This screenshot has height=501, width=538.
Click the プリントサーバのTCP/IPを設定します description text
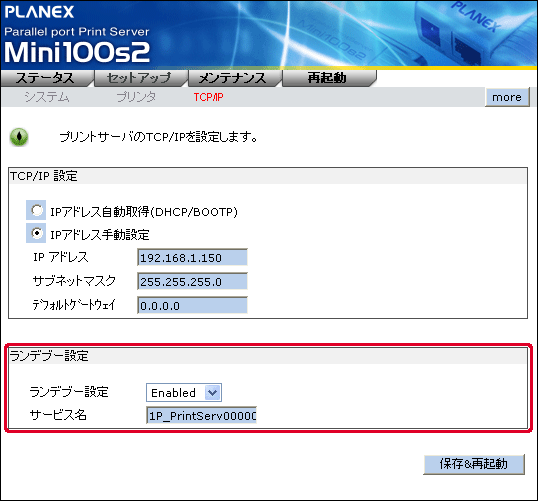(x=159, y=137)
